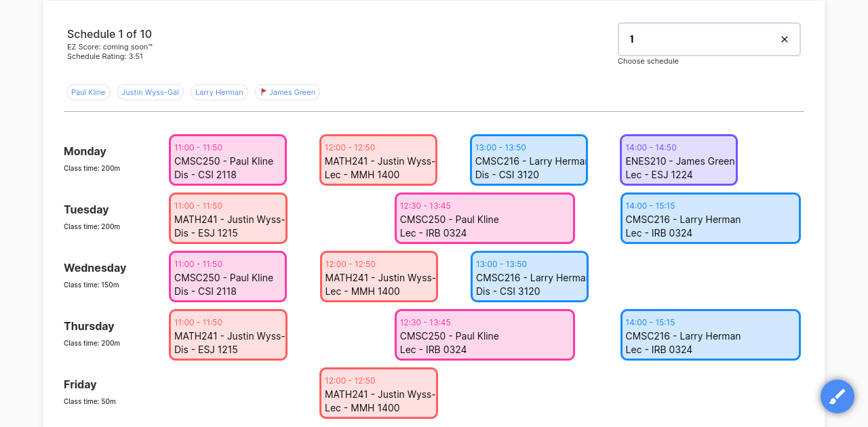
Task: Open Wednesday CMSC250 discussion in CSI 2118
Action: [x=228, y=277]
